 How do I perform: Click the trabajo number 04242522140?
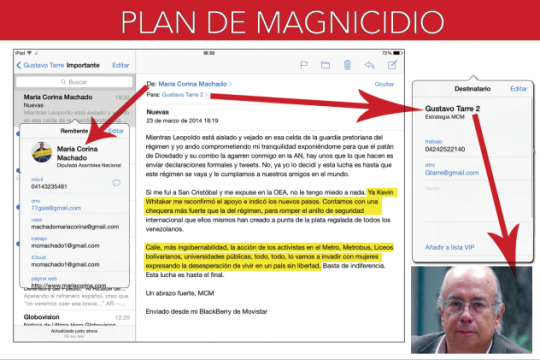(x=445, y=149)
